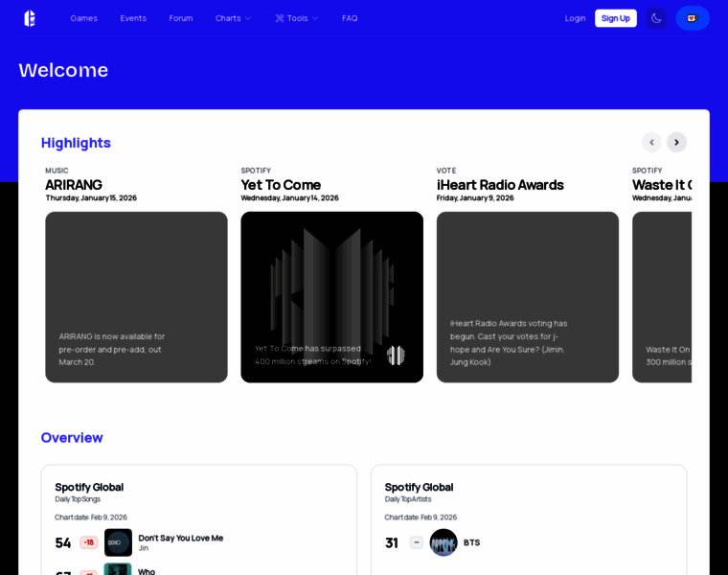
Task: Click the BTS artist avatar
Action: pos(444,542)
